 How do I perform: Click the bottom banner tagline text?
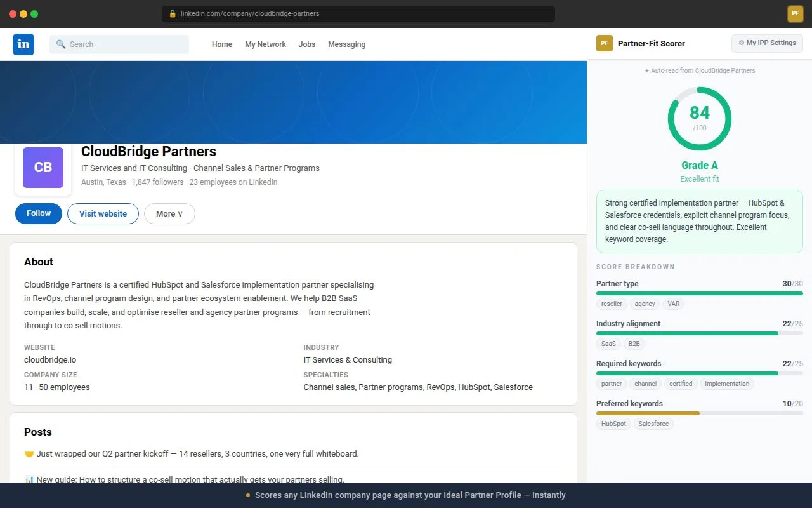click(410, 495)
